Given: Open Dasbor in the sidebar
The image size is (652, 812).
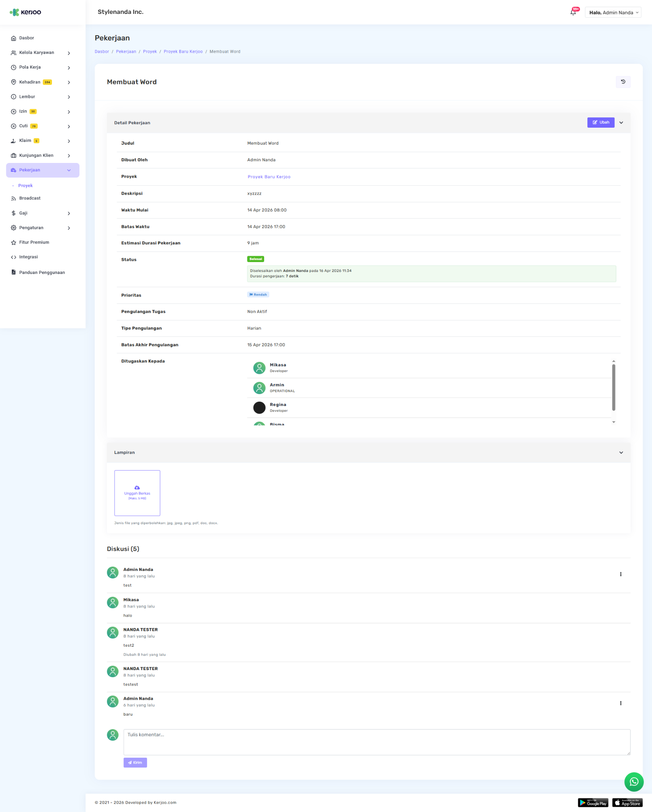Looking at the screenshot, I should pyautogui.click(x=27, y=38).
